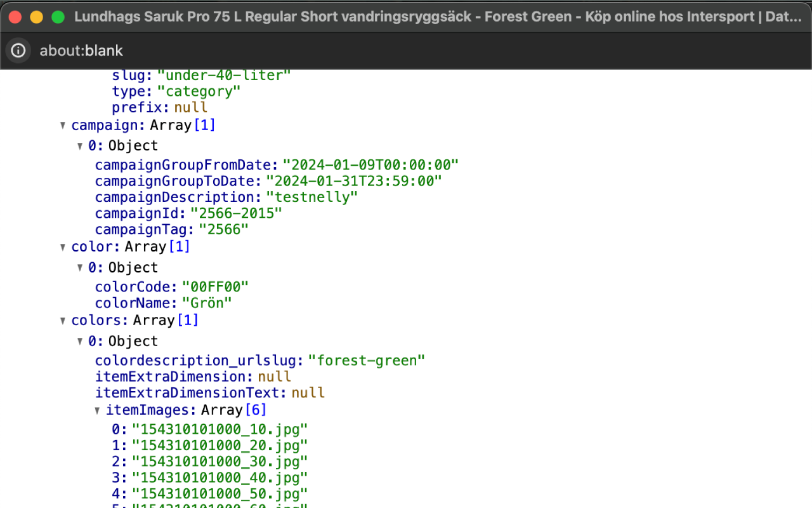Viewport: 812px width, 508px height.
Task: Collapse the colors Array expander
Action: coord(63,320)
